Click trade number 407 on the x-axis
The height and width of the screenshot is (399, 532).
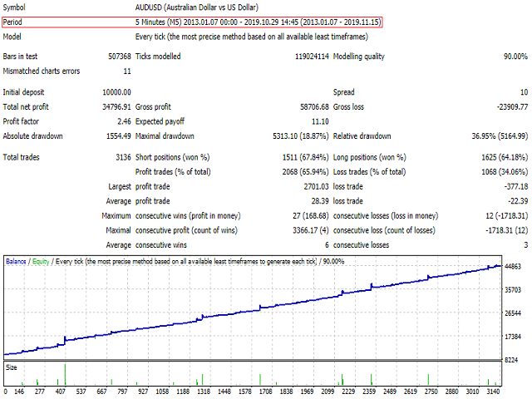61,392
